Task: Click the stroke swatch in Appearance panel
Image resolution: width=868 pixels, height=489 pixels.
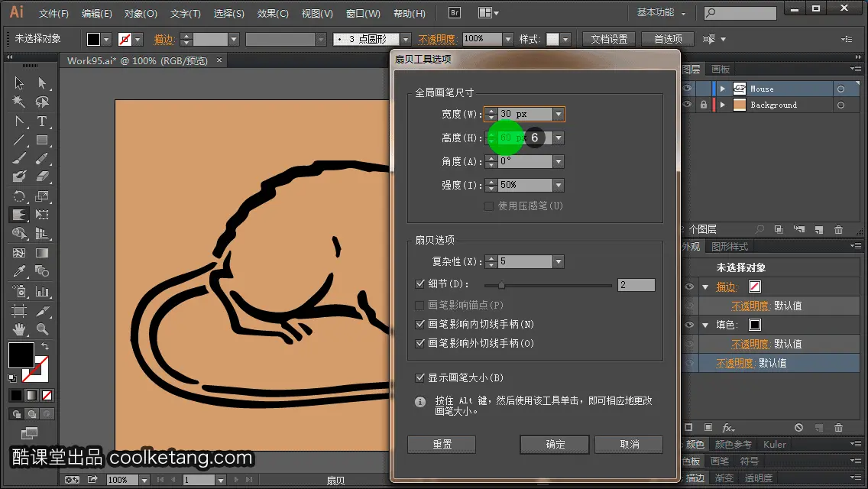Action: point(754,287)
